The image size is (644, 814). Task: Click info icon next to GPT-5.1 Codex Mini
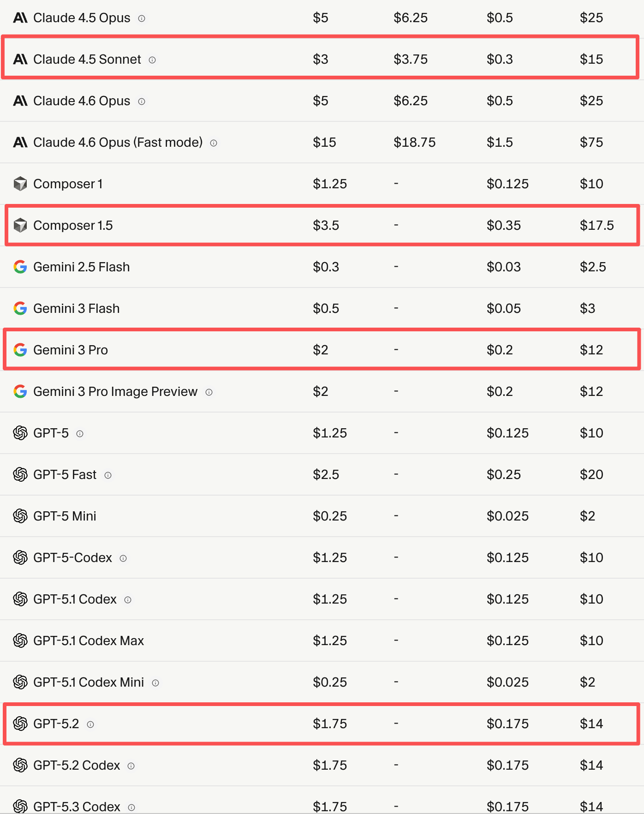coord(155,683)
